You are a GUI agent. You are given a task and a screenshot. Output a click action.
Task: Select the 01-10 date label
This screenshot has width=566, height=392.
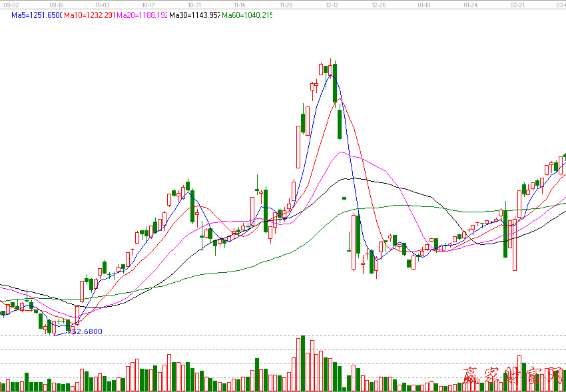click(424, 5)
